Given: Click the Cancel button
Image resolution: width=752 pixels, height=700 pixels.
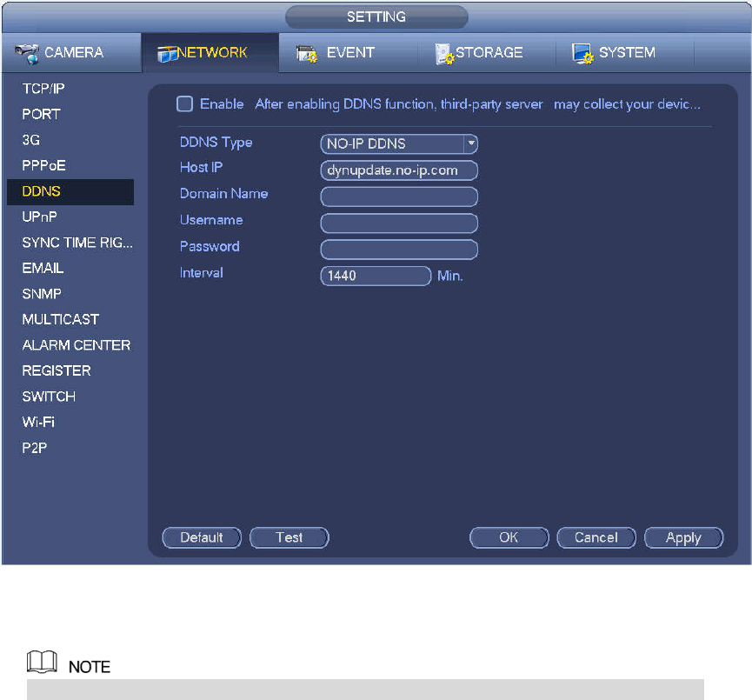Looking at the screenshot, I should [x=596, y=537].
